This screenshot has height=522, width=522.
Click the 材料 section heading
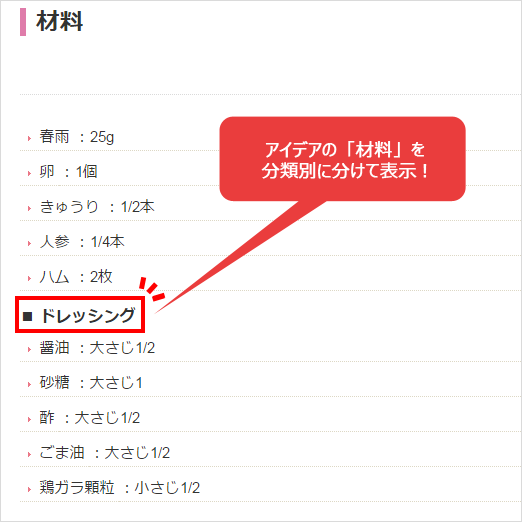(60, 21)
